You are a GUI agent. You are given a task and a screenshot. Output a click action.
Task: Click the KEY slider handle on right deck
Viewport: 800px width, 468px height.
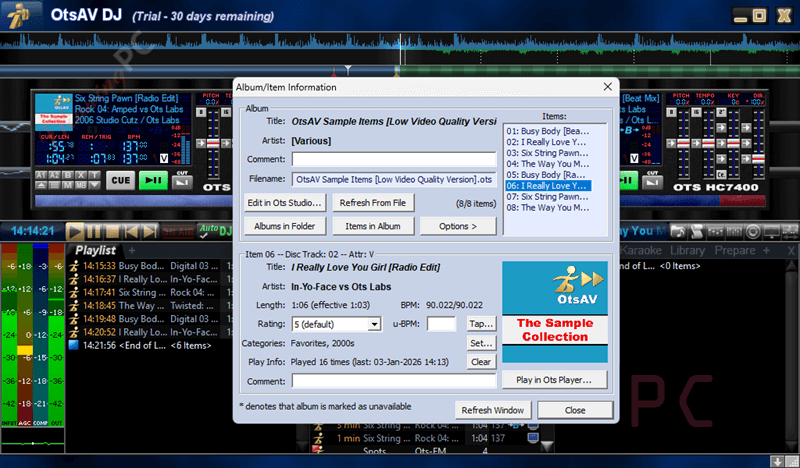(x=733, y=143)
